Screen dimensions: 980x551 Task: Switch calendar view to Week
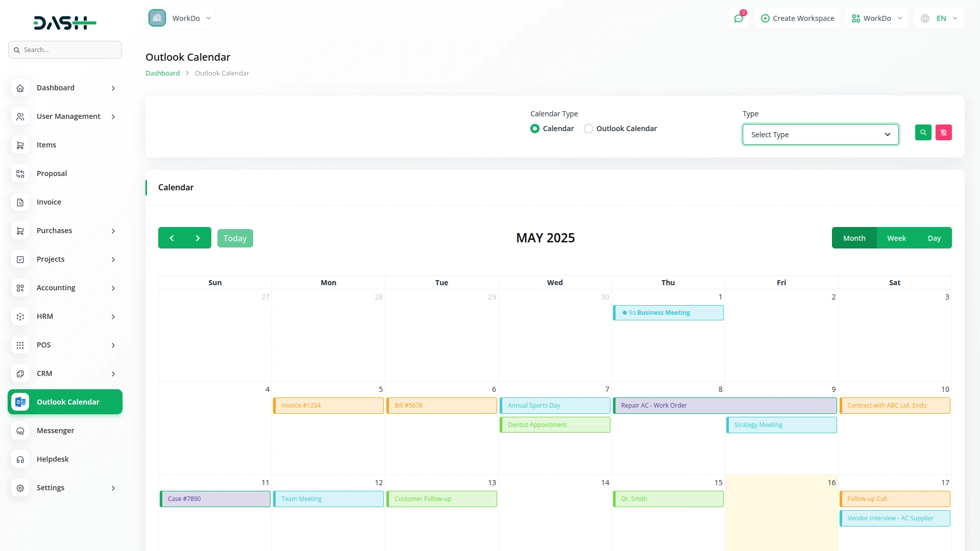(896, 238)
